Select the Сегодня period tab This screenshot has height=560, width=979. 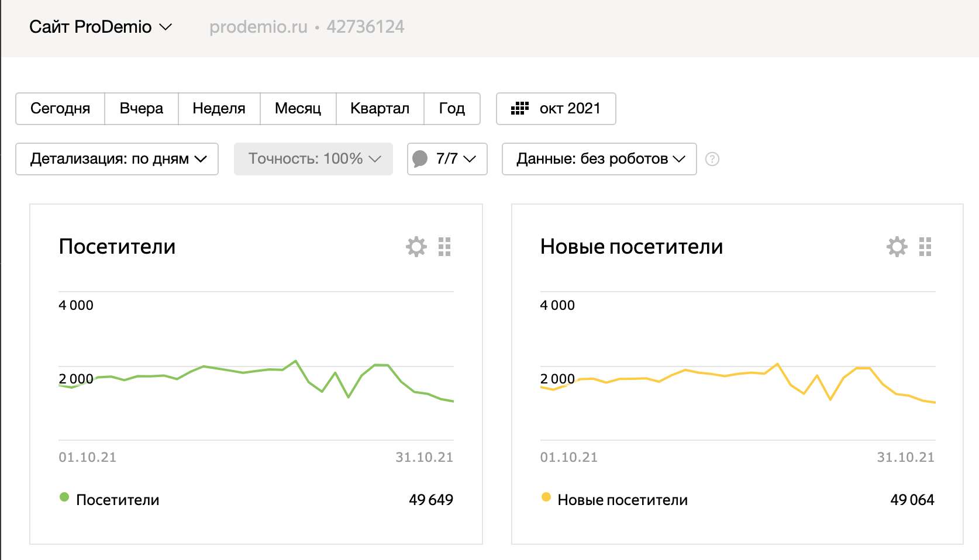pos(60,109)
